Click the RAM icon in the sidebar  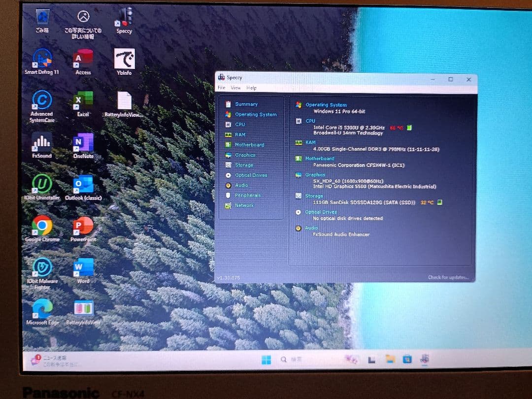coord(228,135)
